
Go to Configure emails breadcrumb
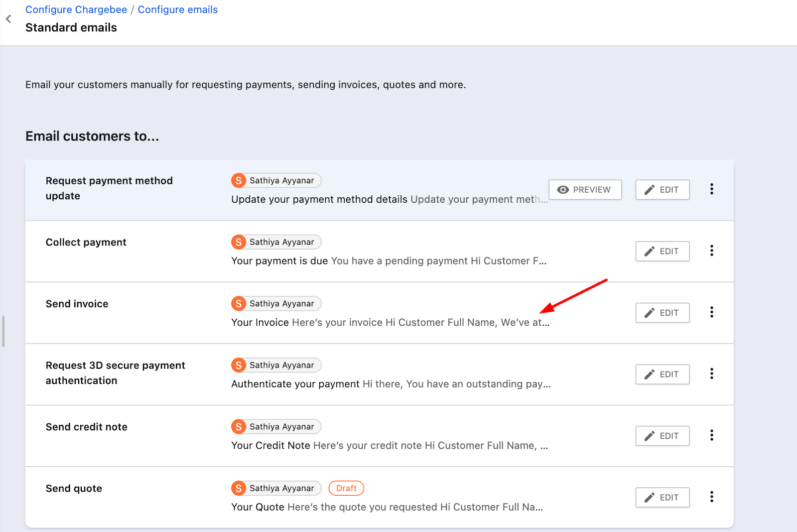177,9
